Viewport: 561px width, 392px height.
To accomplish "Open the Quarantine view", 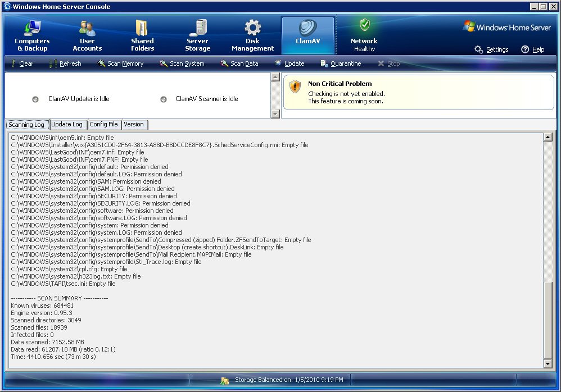I will point(341,63).
